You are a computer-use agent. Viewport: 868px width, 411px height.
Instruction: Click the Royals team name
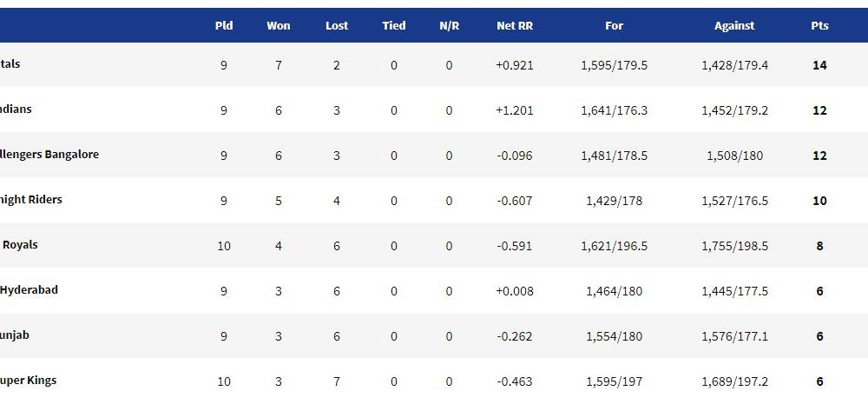(x=20, y=244)
